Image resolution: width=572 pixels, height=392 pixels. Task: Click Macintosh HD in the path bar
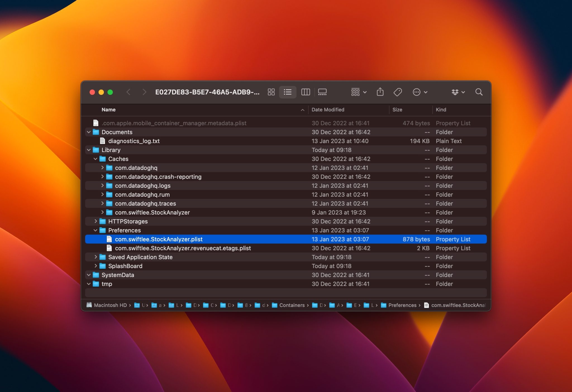click(x=111, y=305)
